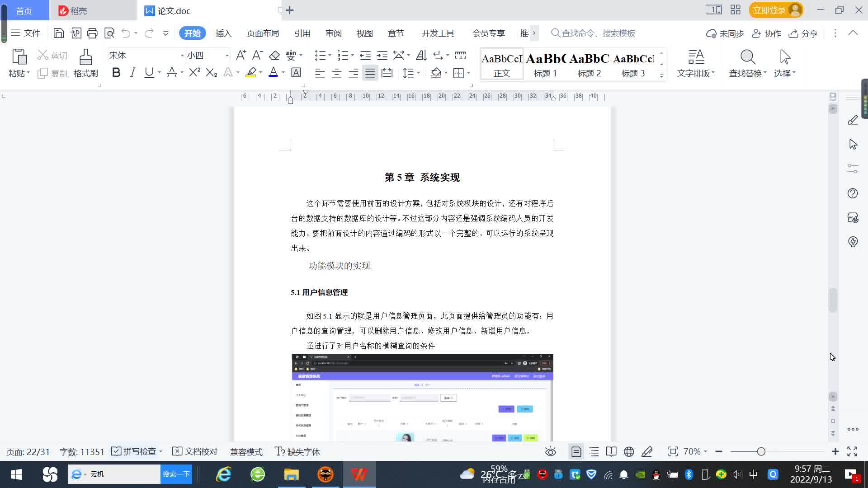The height and width of the screenshot is (488, 868).
Task: Open reading layout view icon
Action: coord(611,451)
